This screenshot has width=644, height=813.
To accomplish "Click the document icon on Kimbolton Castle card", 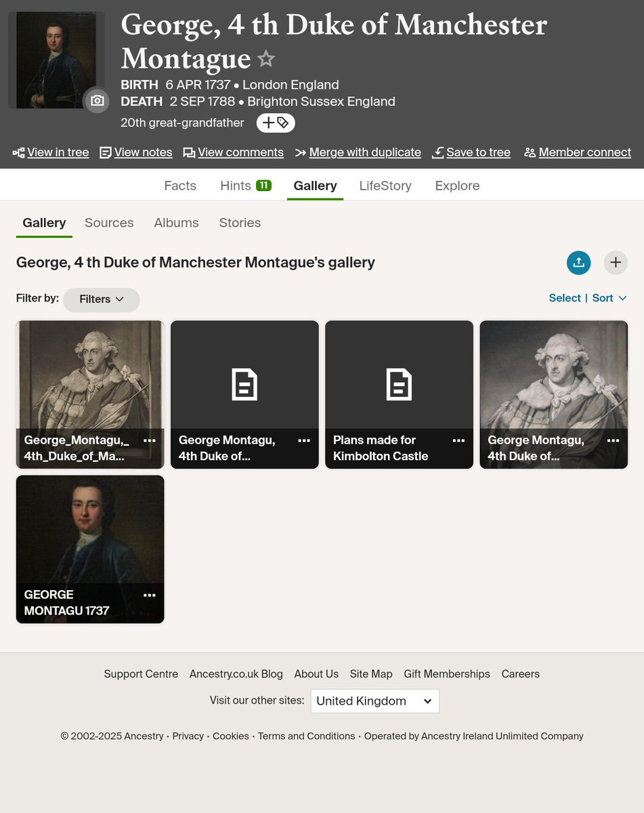I will tap(399, 384).
